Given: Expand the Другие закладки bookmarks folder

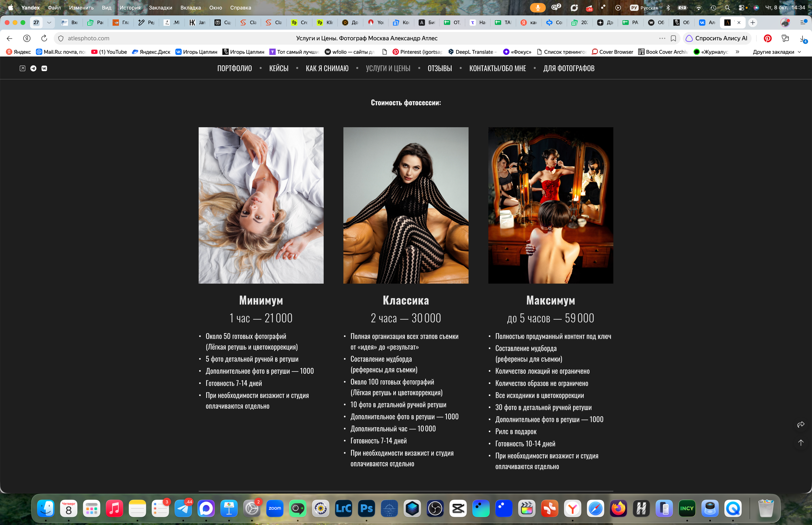Looking at the screenshot, I should click(776, 52).
